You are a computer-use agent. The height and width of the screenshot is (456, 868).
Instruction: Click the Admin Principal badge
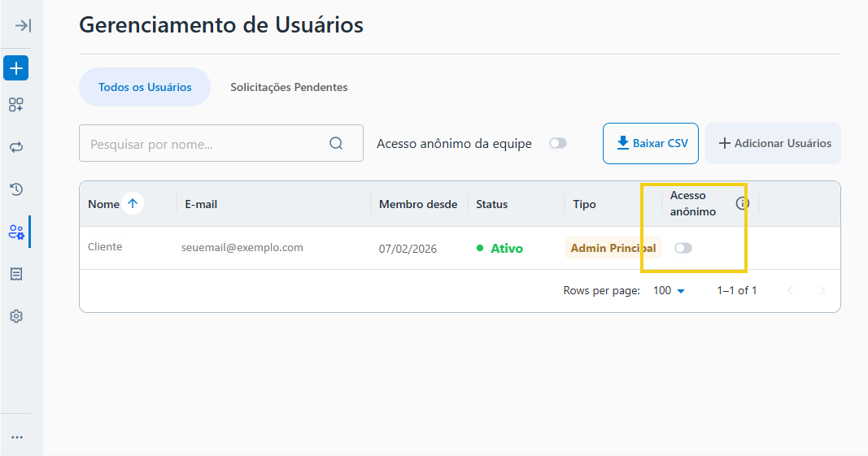(x=613, y=248)
